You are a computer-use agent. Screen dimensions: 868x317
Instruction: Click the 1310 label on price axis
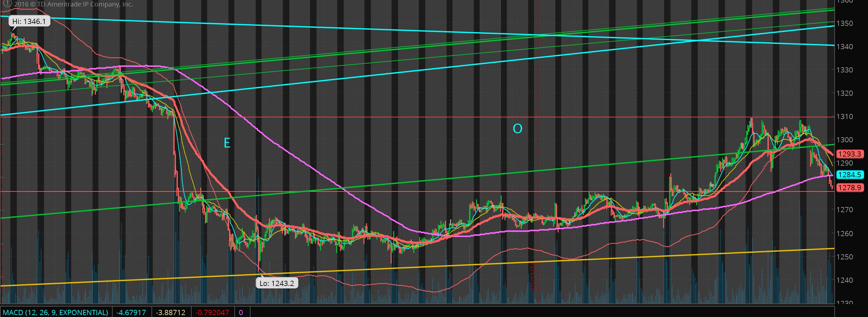point(844,116)
